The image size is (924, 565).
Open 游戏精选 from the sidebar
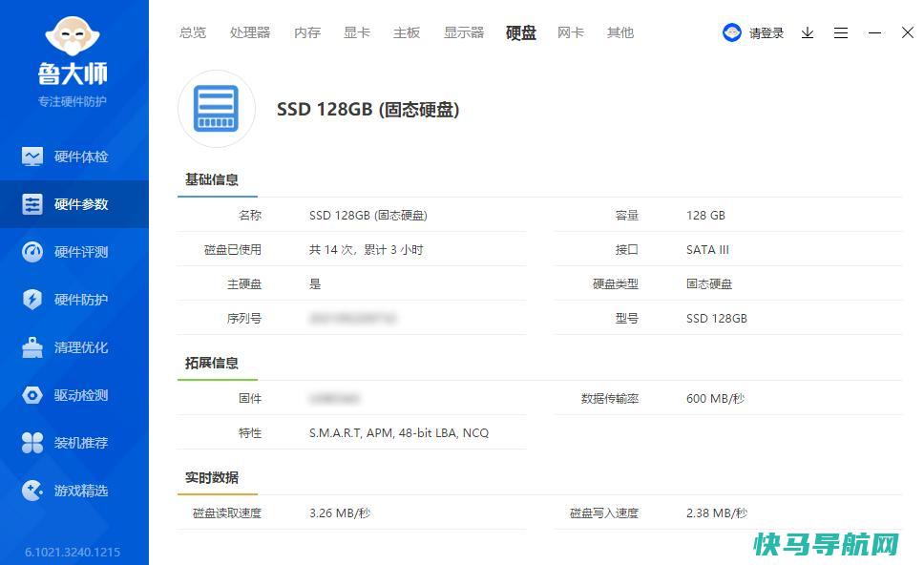click(x=81, y=491)
